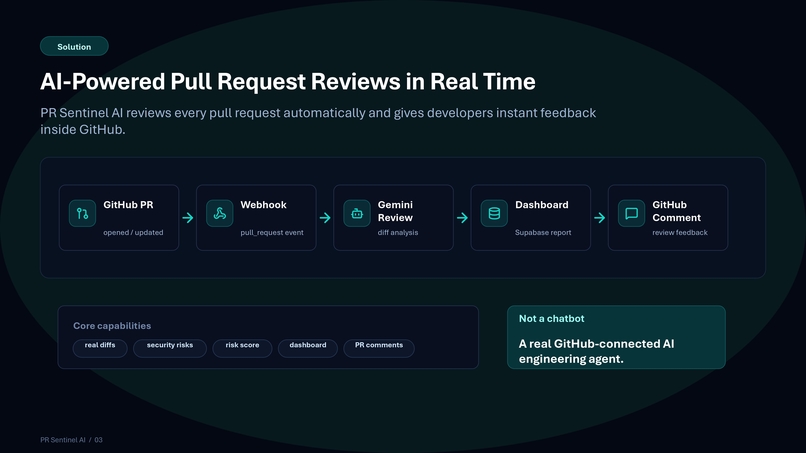Click the arrow between Gemini Review and Dashboard
This screenshot has width=806, height=453.
(x=462, y=218)
